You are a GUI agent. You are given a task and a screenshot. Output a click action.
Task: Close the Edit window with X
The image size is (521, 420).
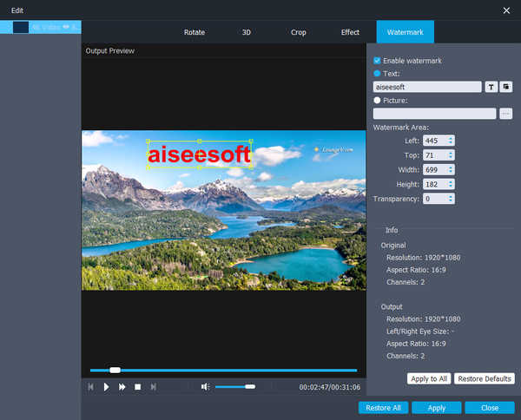(x=506, y=10)
